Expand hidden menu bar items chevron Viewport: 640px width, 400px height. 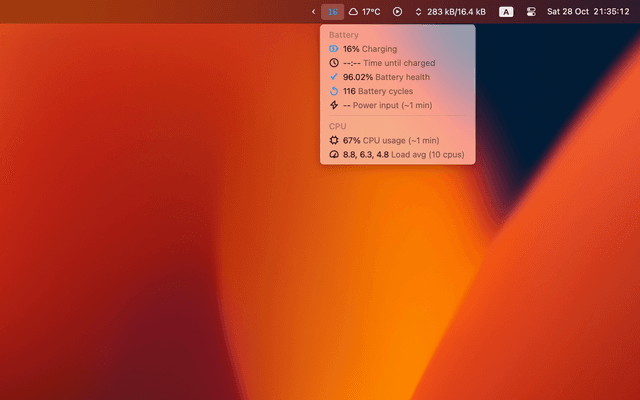click(x=313, y=12)
